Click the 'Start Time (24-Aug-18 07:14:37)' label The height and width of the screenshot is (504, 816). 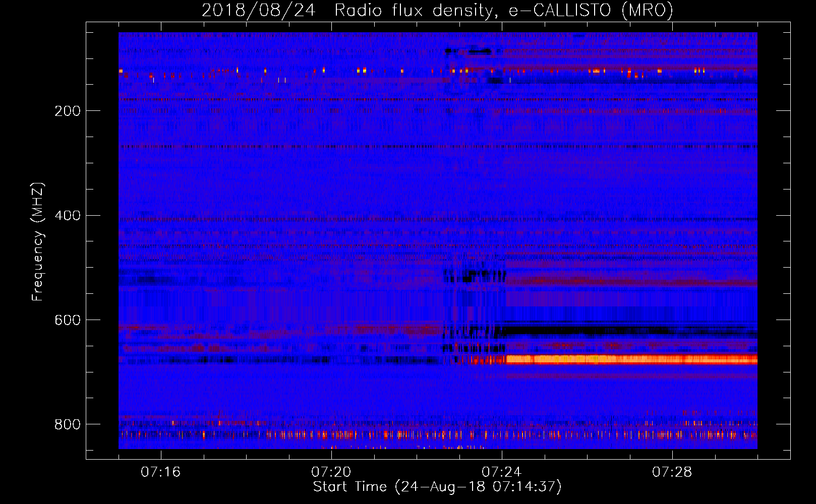coord(437,487)
